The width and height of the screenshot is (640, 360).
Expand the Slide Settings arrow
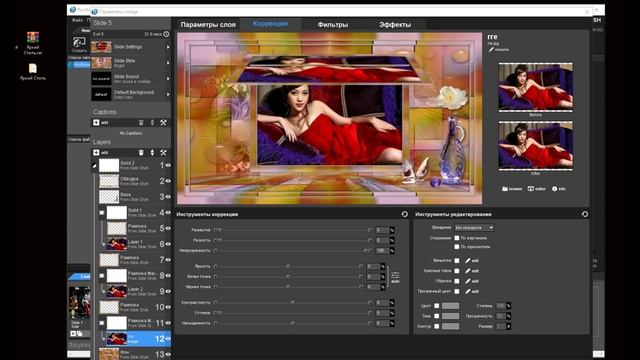(x=168, y=47)
